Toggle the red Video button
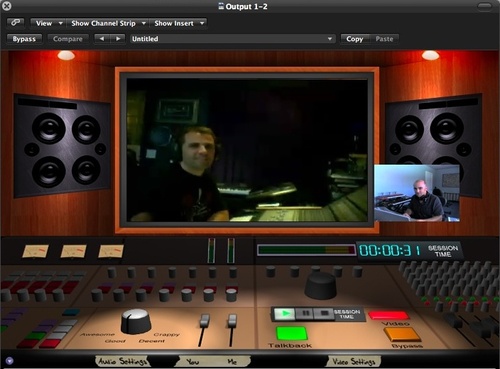 [x=389, y=315]
